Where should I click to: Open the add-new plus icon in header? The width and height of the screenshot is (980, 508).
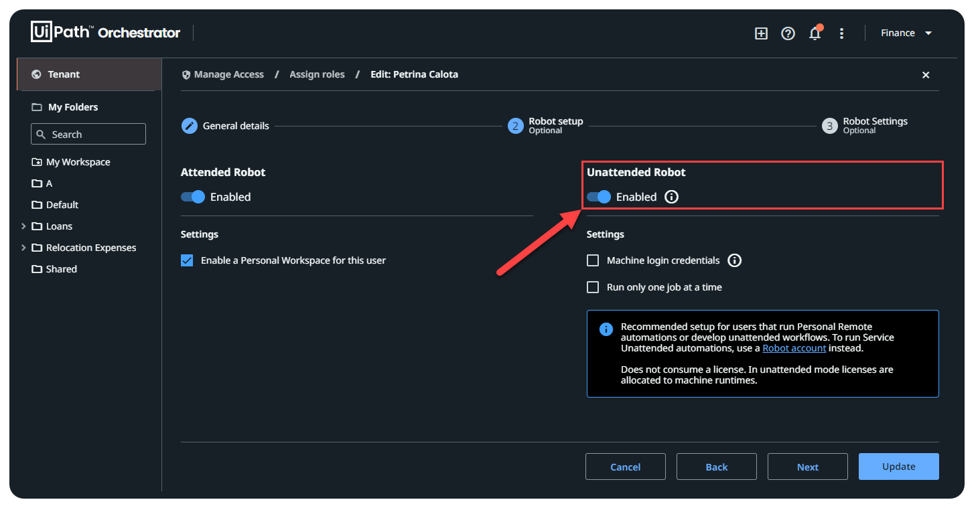761,33
